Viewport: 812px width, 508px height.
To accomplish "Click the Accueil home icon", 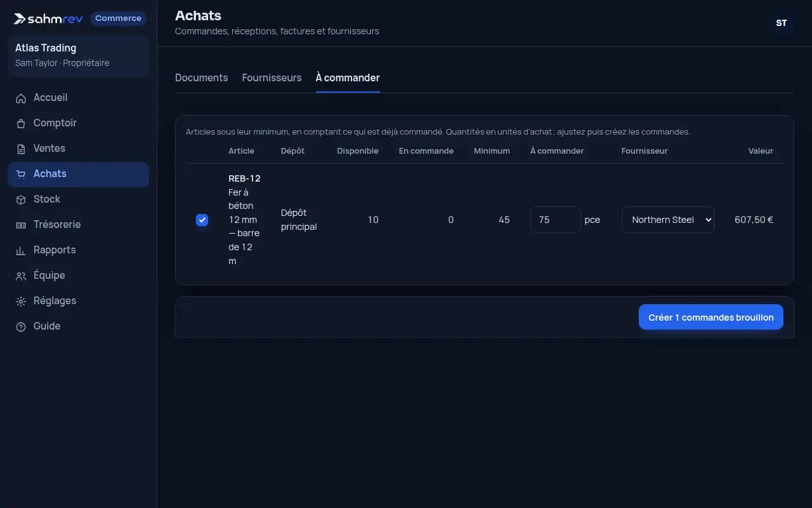I will (x=21, y=98).
